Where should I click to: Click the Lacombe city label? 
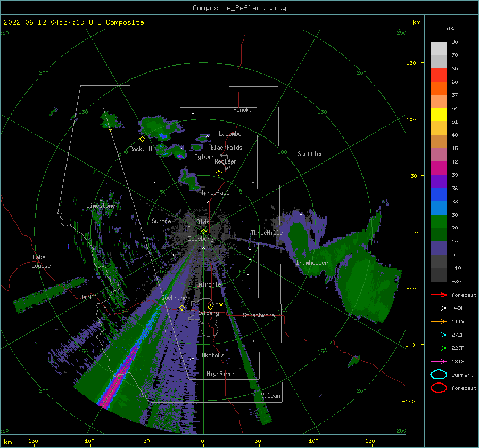pos(230,134)
